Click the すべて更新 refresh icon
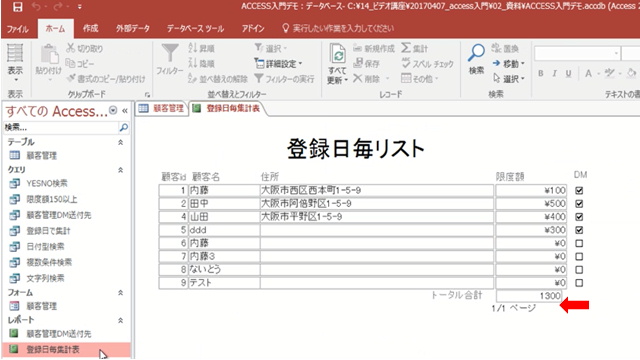This screenshot has width=640, height=360. [x=338, y=54]
